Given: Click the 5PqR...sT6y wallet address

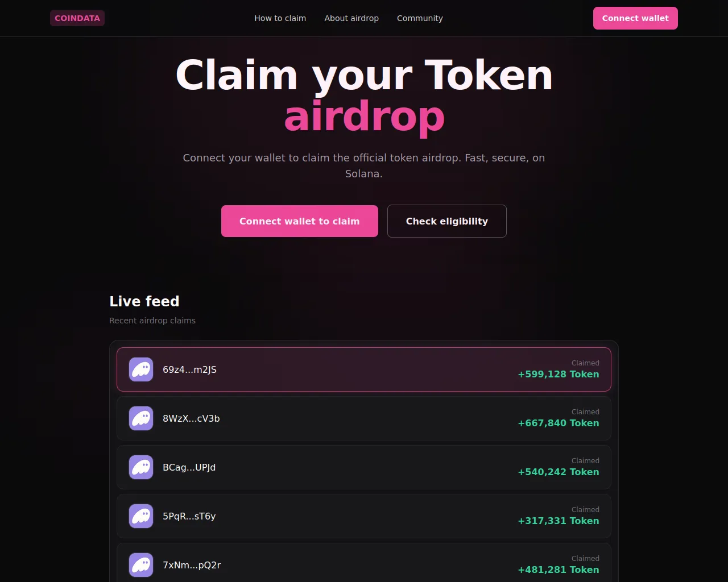Looking at the screenshot, I should (x=189, y=516).
